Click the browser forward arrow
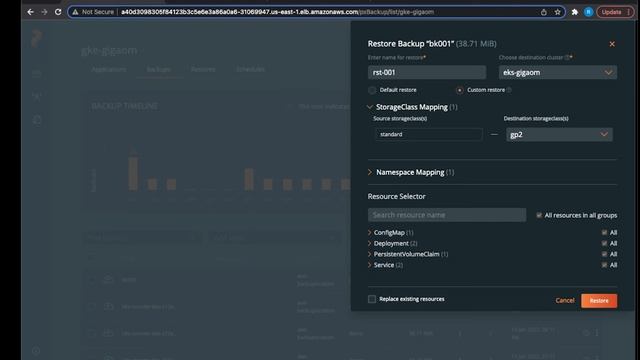Image resolution: width=640 pixels, height=360 pixels. pos(44,12)
